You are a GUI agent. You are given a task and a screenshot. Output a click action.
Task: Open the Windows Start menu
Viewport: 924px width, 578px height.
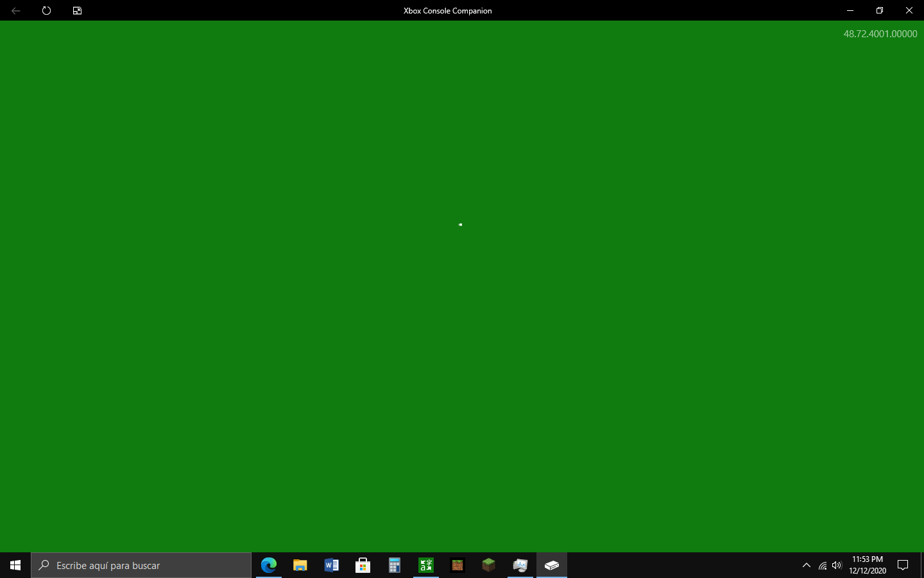pyautogui.click(x=15, y=565)
